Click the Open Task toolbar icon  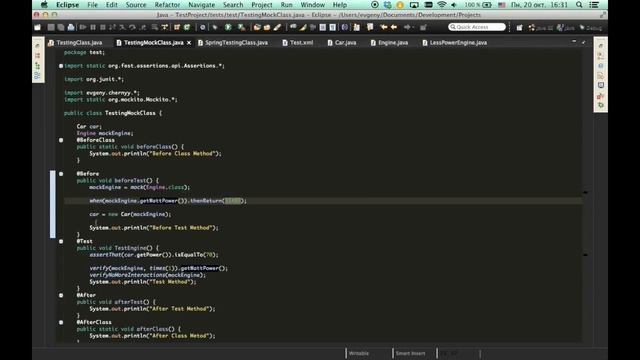point(267,27)
